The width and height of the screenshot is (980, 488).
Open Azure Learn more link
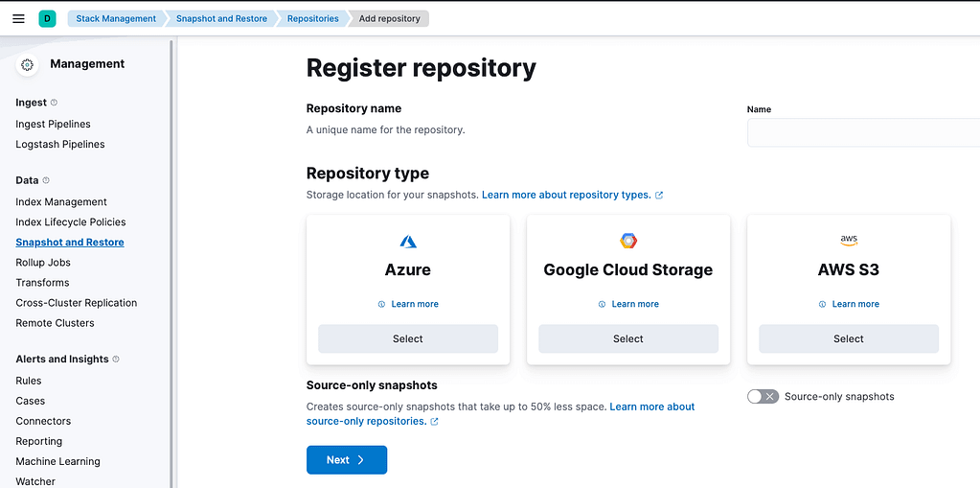pyautogui.click(x=415, y=304)
